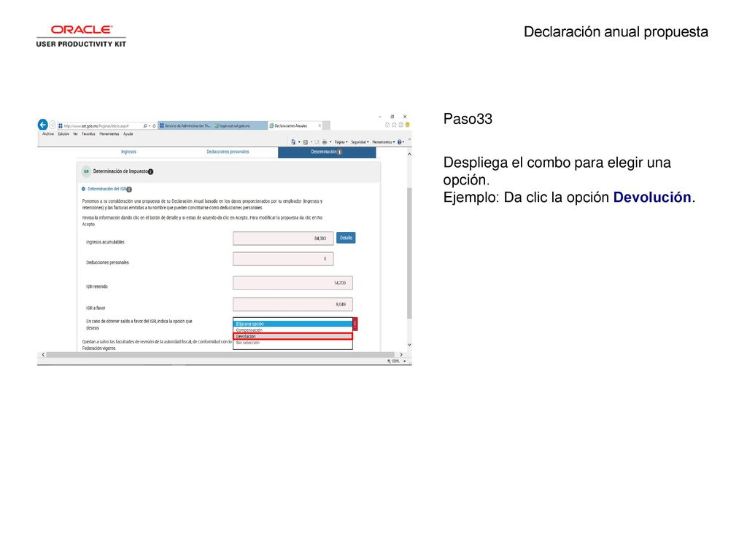Click the ISR retenido field 14,700
This screenshot has width=747, height=560.
(293, 283)
